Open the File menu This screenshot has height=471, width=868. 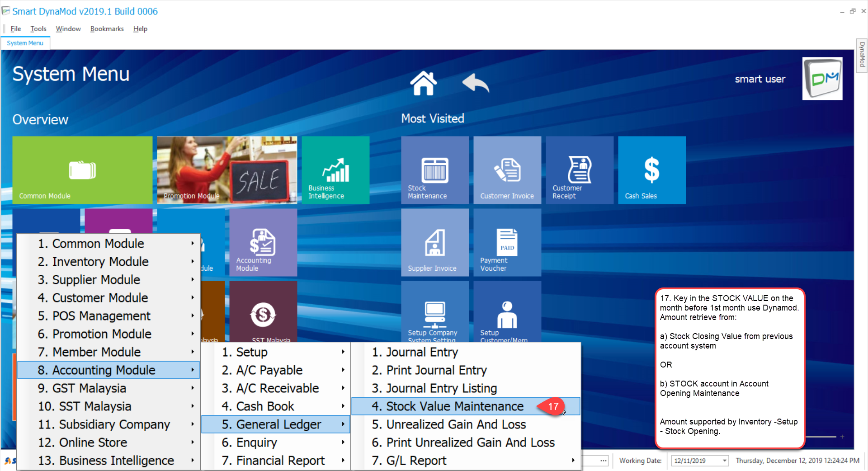click(16, 28)
